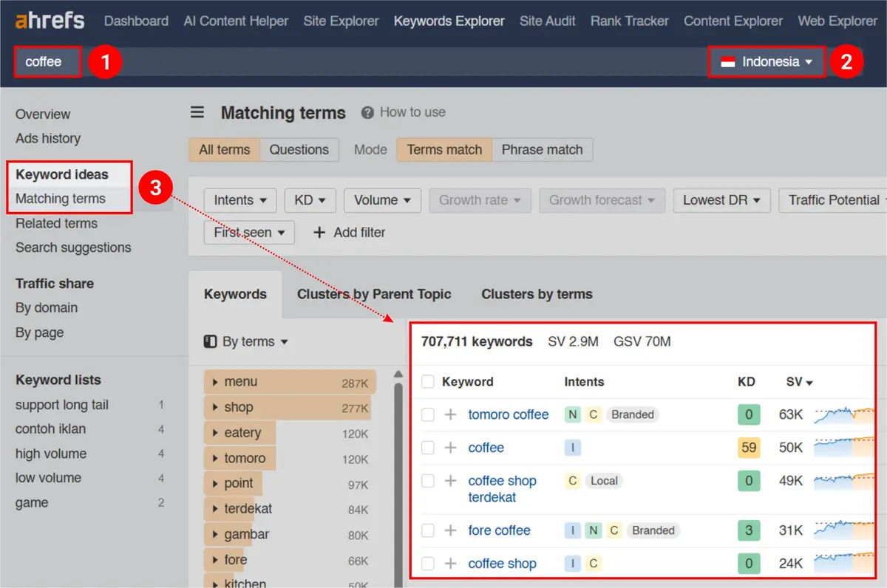Viewport: 887px width, 588px height.
Task: Open the hamburger menu beside Matching terms
Action: point(197,112)
